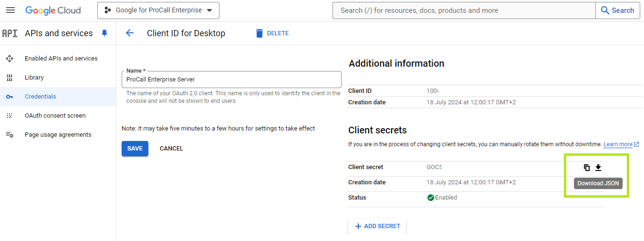
Task: Click the DELETE button
Action: 272,33
